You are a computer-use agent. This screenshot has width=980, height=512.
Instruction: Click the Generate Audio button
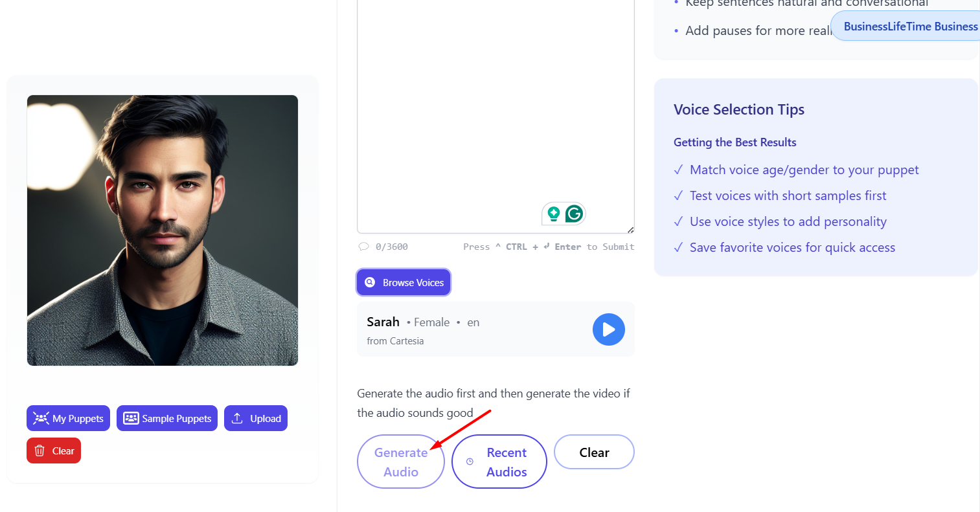[x=401, y=462]
